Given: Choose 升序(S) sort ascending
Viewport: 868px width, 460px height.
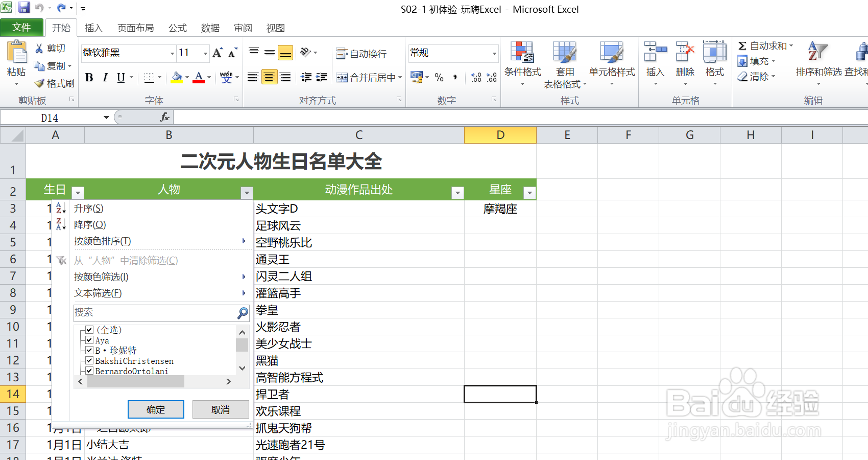Looking at the screenshot, I should [152, 208].
